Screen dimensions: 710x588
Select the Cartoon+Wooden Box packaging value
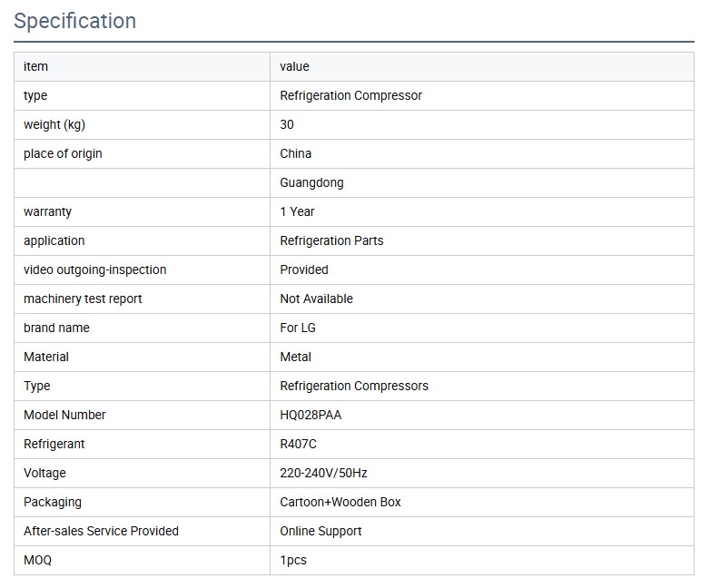[340, 502]
